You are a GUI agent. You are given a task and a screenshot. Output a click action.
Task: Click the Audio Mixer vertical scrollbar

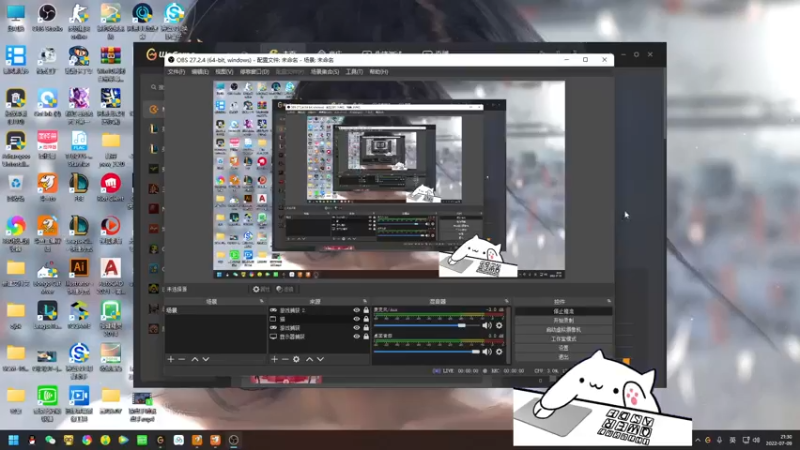point(508,334)
